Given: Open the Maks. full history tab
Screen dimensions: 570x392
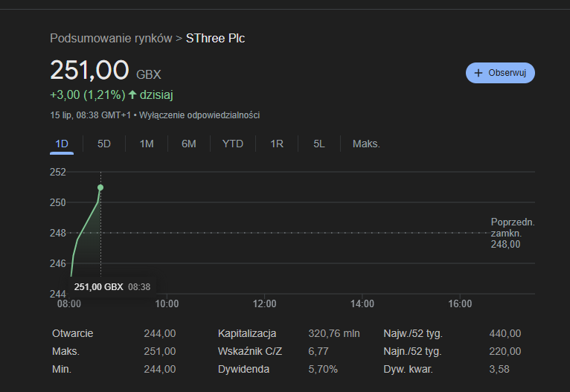Looking at the screenshot, I should (x=366, y=144).
